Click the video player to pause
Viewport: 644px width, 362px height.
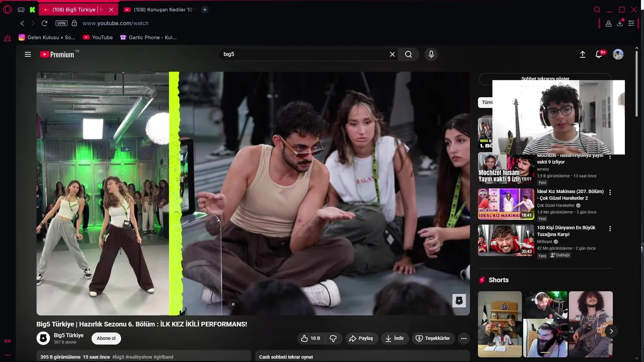[x=253, y=194]
